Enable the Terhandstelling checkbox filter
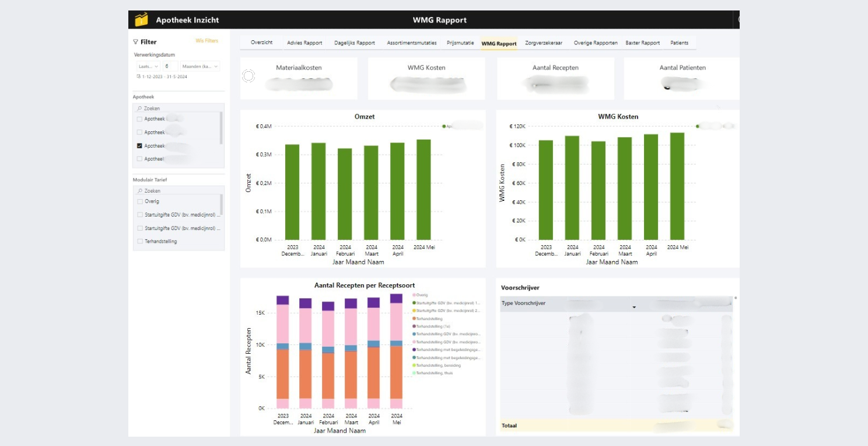This screenshot has width=868, height=446. coord(139,241)
